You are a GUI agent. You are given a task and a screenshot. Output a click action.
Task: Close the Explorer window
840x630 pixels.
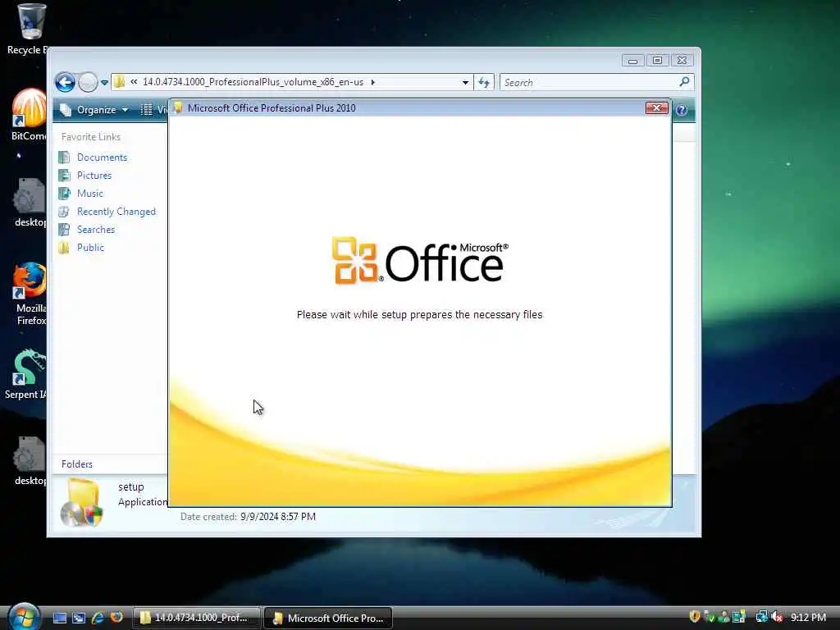tap(682, 61)
